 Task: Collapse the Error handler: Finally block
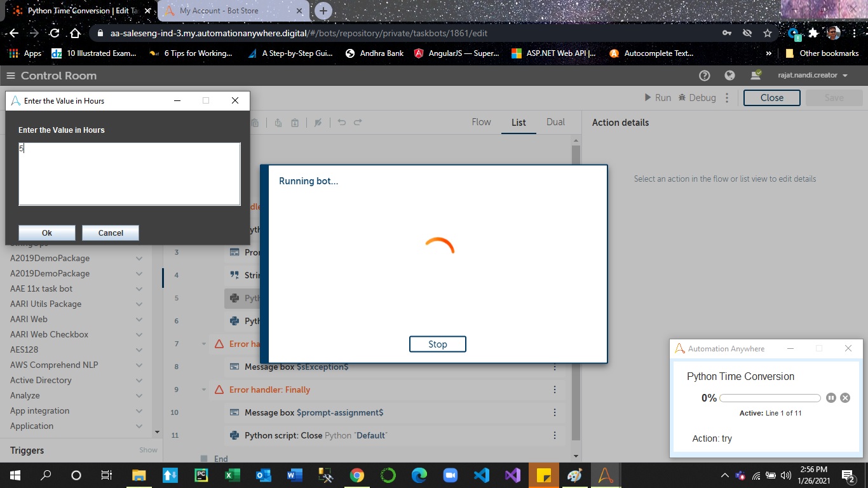(204, 390)
